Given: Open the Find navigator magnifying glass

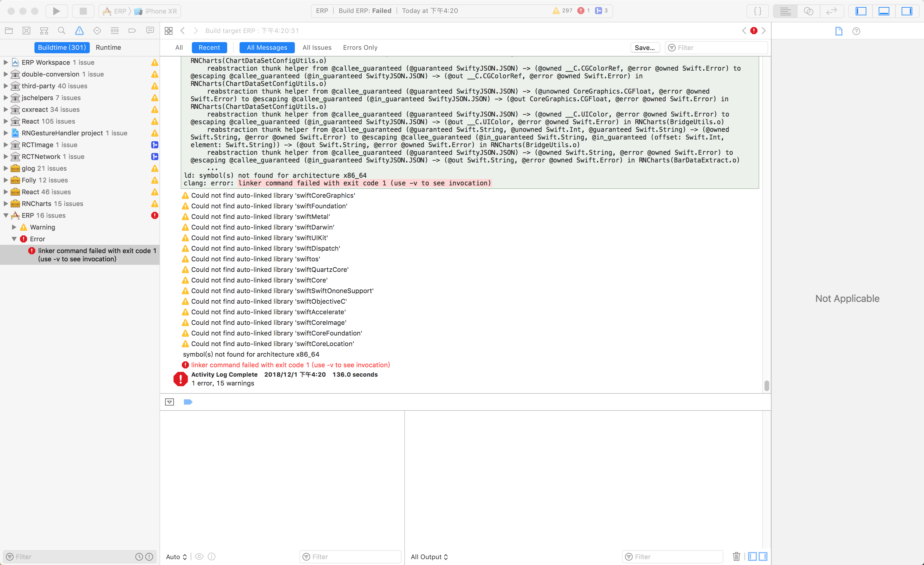Looking at the screenshot, I should (x=62, y=31).
